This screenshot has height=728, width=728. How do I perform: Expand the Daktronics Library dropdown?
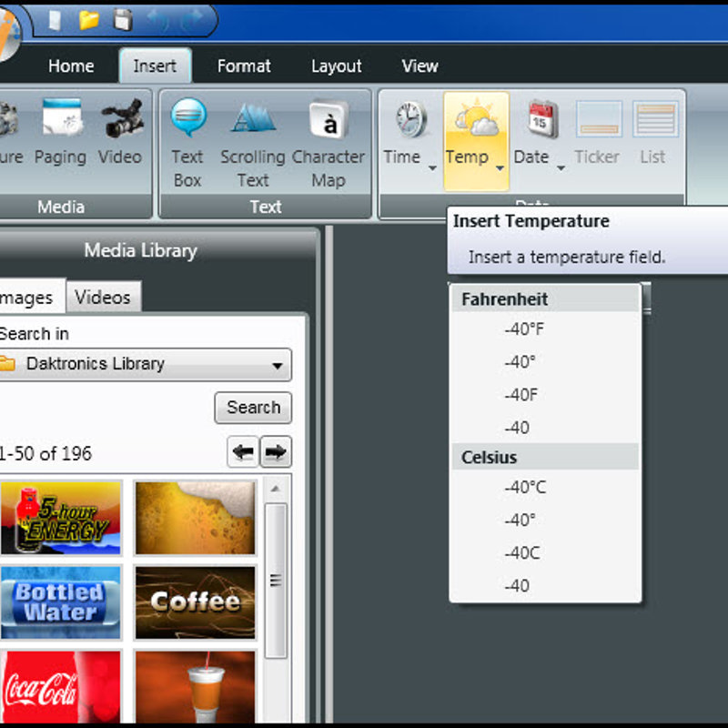click(278, 366)
